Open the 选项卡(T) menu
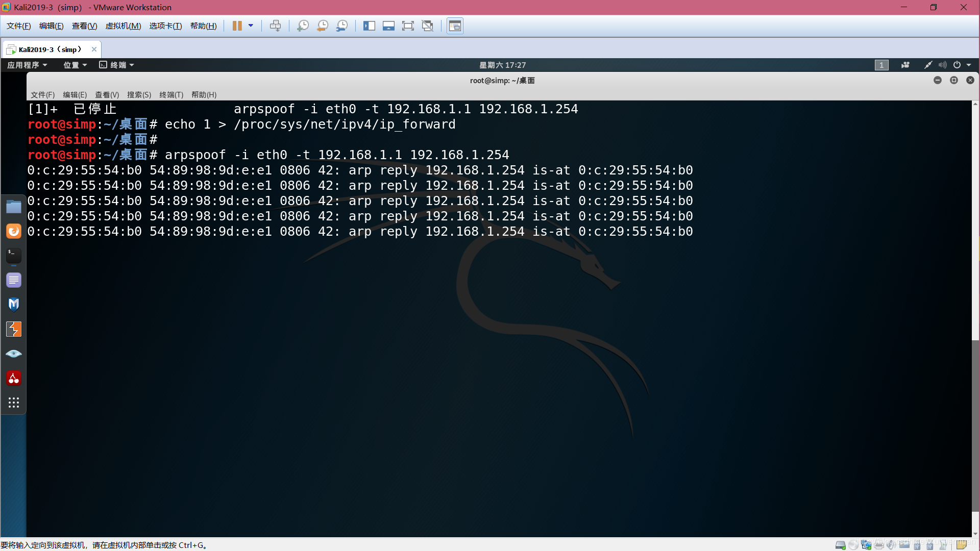Image resolution: width=980 pixels, height=551 pixels. point(165,26)
